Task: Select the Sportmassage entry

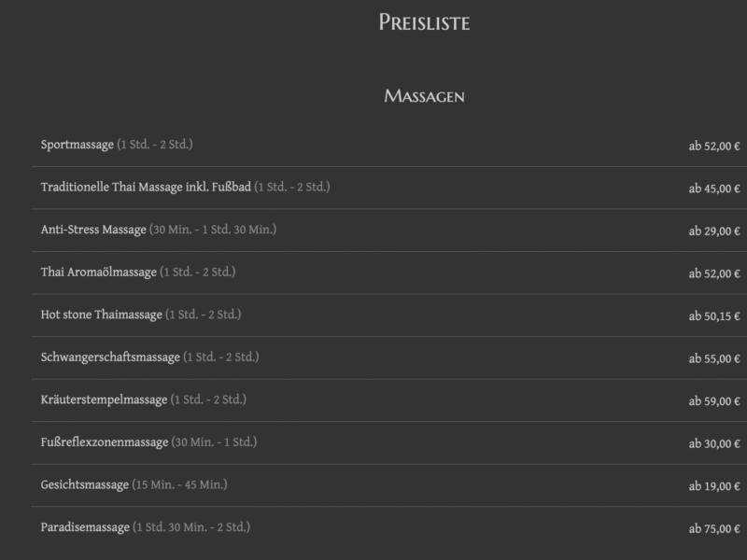Action: (x=78, y=145)
